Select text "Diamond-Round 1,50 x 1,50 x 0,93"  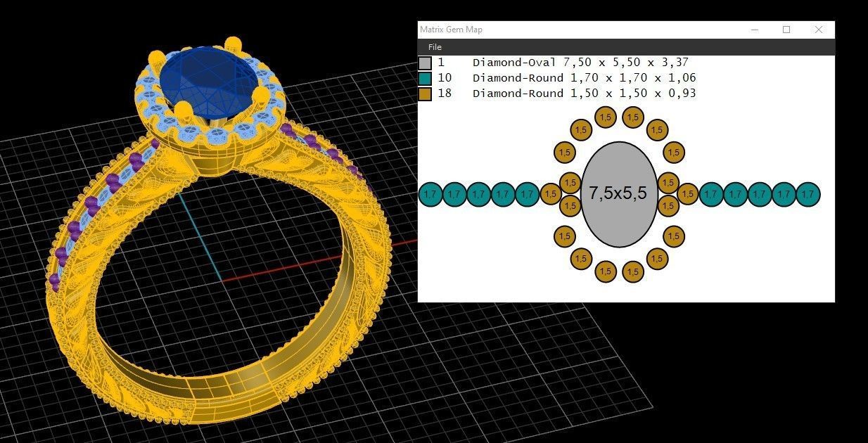584,94
